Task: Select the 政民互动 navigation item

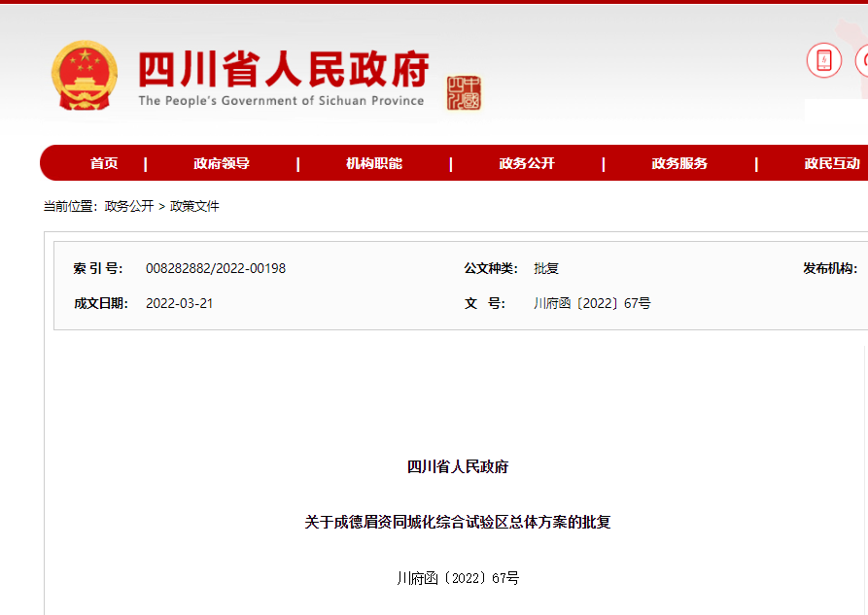Action: [831, 163]
